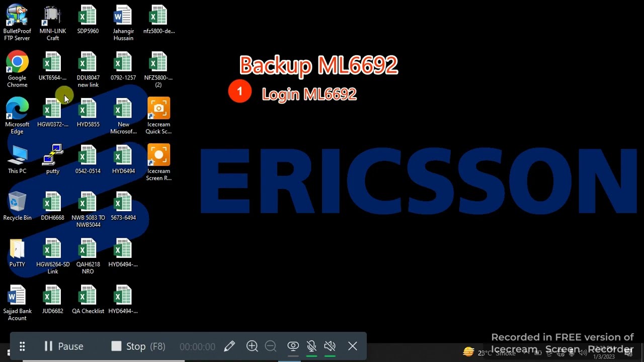Toggle the microphone mute in recorder bar

[x=311, y=346]
